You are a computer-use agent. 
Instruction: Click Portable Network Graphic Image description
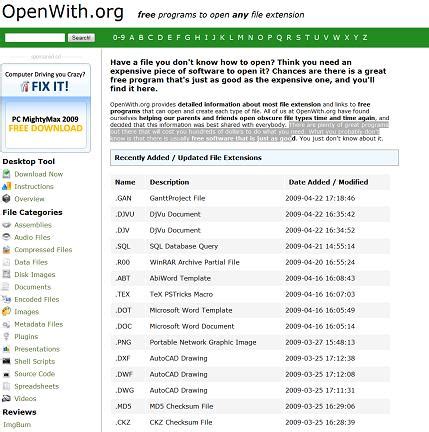tap(203, 342)
